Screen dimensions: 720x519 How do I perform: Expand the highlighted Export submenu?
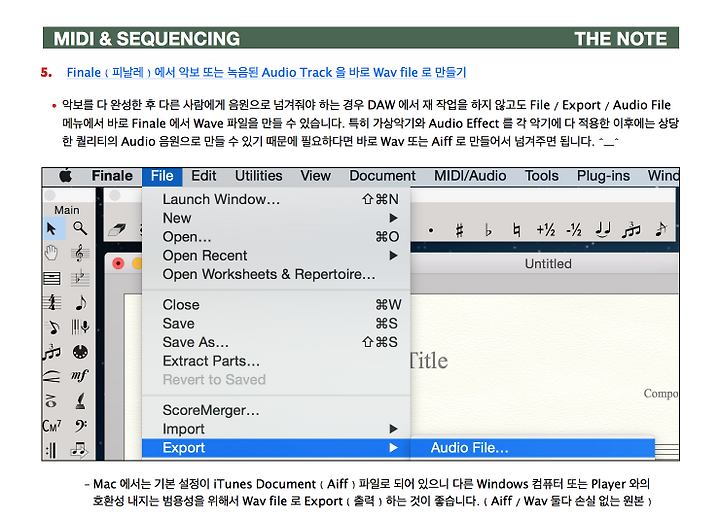(276, 448)
